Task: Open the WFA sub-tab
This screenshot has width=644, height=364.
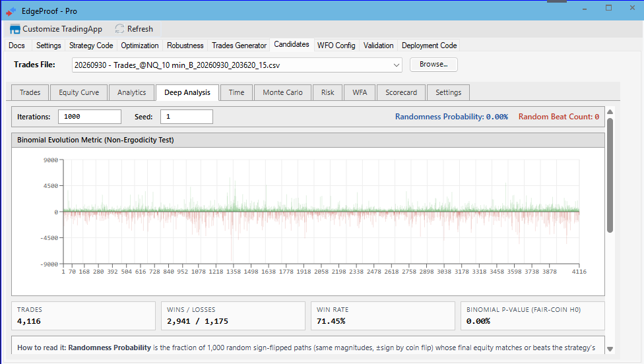Action: [x=360, y=92]
